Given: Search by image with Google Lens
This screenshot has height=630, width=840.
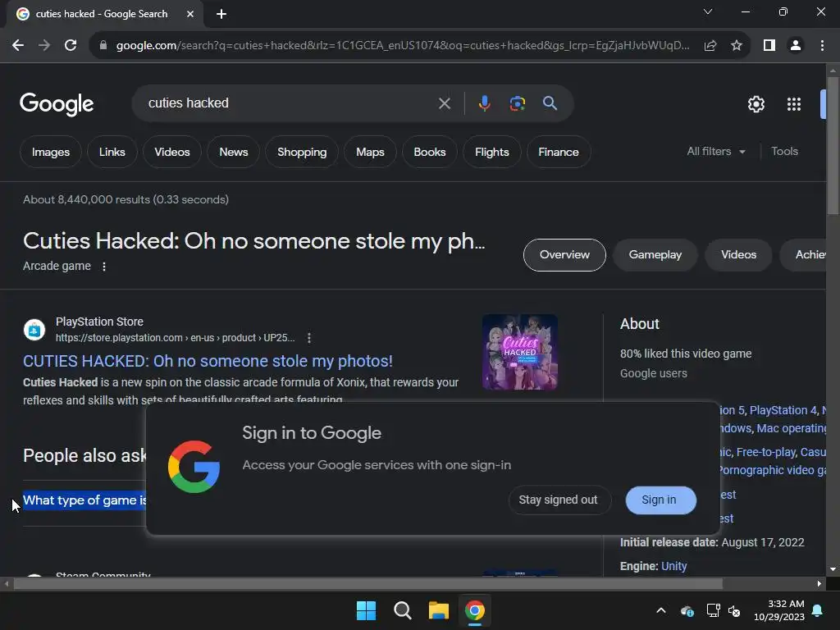Looking at the screenshot, I should pos(518,103).
